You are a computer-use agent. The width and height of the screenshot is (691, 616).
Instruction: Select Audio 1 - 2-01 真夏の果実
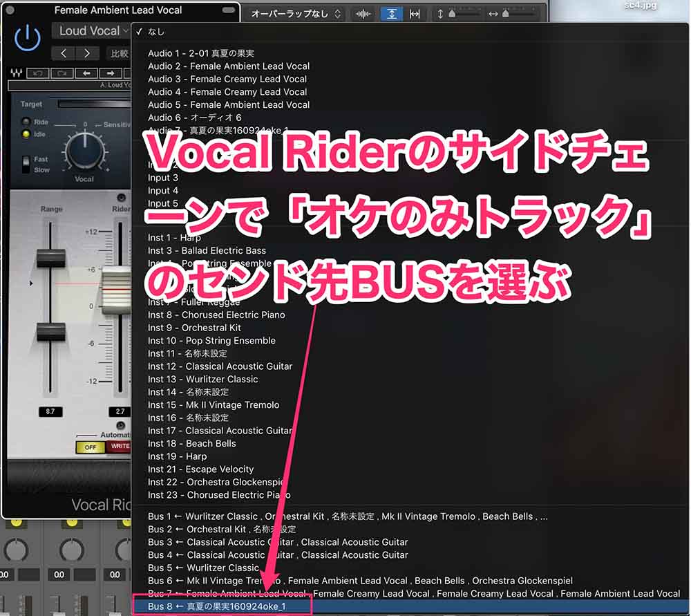410,53
